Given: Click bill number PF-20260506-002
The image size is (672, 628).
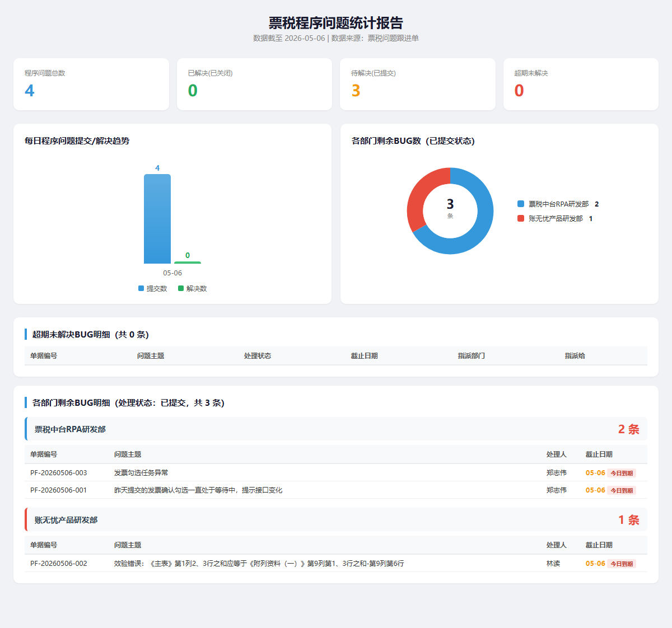Looking at the screenshot, I should pos(59,564).
